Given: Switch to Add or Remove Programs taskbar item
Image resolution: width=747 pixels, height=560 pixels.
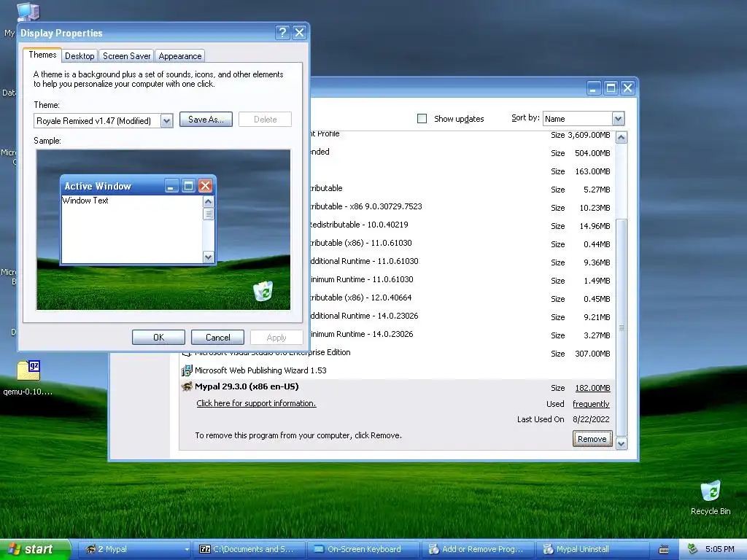Looking at the screenshot, I should [478, 549].
